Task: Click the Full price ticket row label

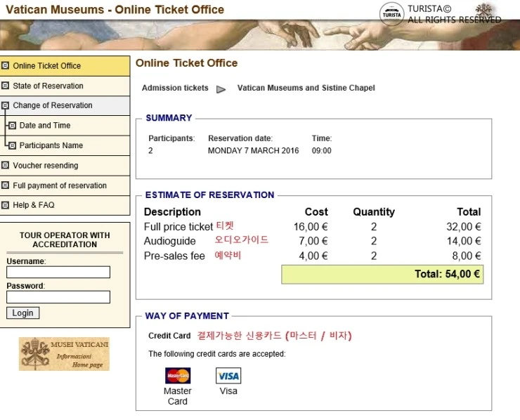Action: pyautogui.click(x=178, y=227)
